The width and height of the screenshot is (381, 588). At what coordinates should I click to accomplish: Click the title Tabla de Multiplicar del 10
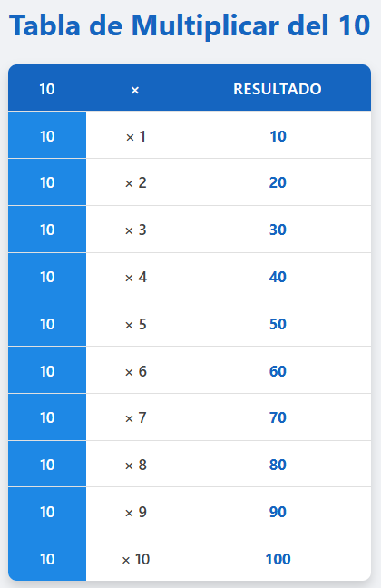(x=190, y=25)
